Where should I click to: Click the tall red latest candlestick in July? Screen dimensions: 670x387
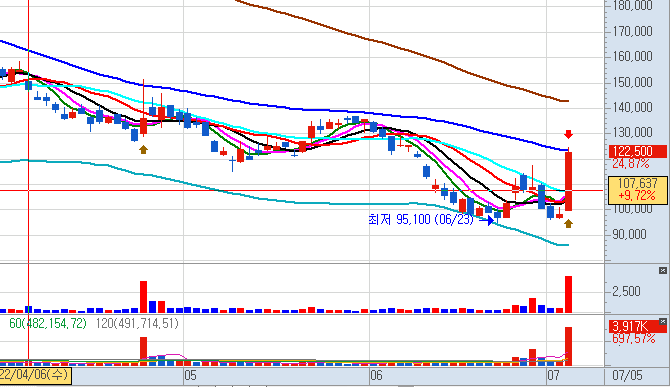pos(568,181)
